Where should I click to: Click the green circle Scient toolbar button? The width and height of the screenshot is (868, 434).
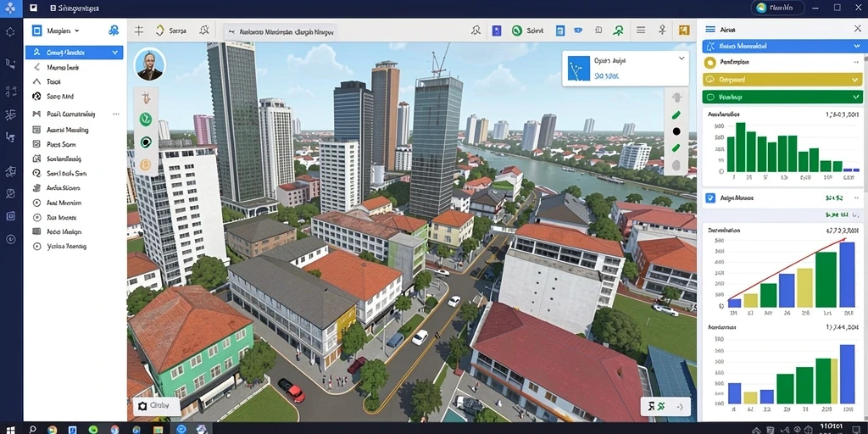(x=527, y=31)
